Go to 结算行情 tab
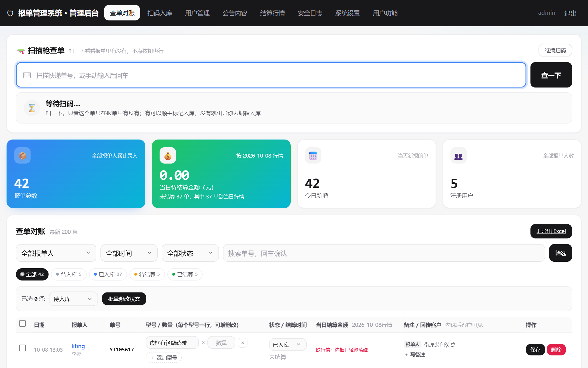The height and width of the screenshot is (368, 588). click(272, 13)
